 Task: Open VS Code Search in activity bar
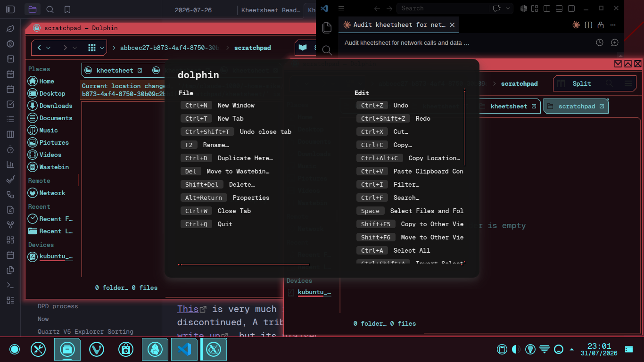(327, 50)
